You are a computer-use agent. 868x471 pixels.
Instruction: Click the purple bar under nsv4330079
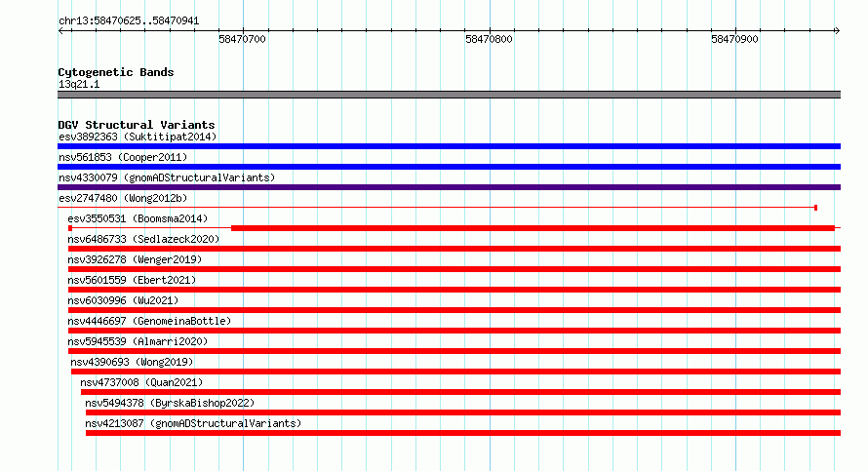(449, 187)
